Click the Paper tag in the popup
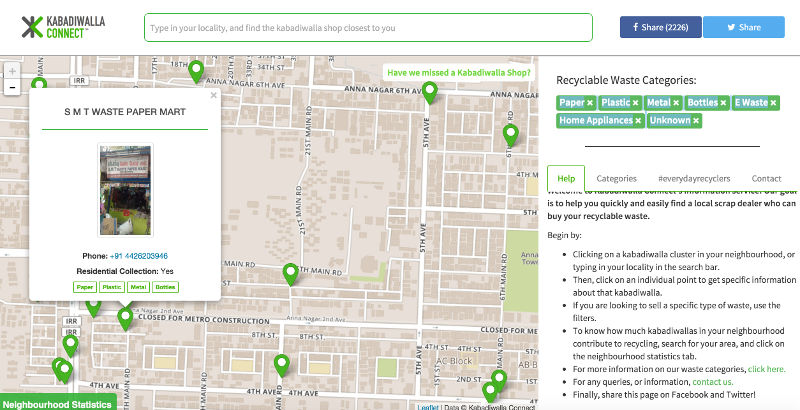 (85, 287)
